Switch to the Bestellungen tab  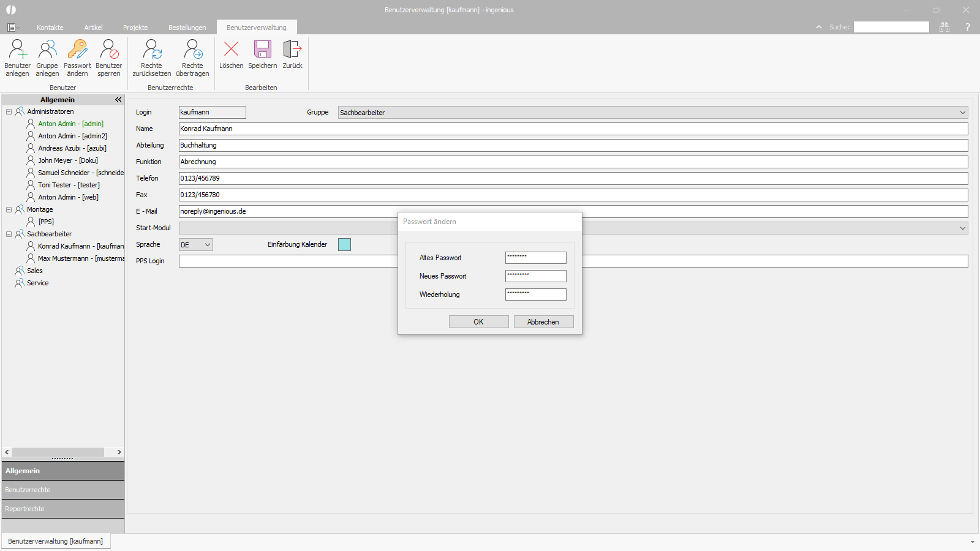pos(187,28)
